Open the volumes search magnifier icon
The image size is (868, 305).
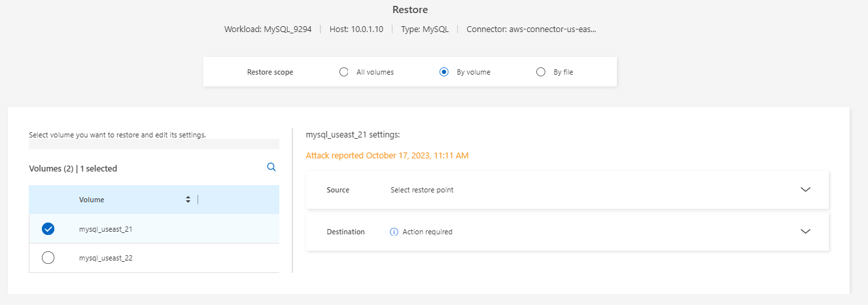click(271, 168)
